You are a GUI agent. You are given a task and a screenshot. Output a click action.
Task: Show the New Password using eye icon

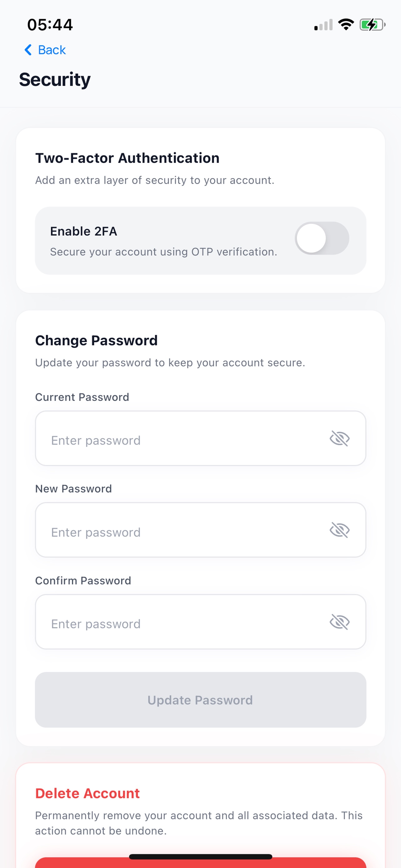pos(339,530)
